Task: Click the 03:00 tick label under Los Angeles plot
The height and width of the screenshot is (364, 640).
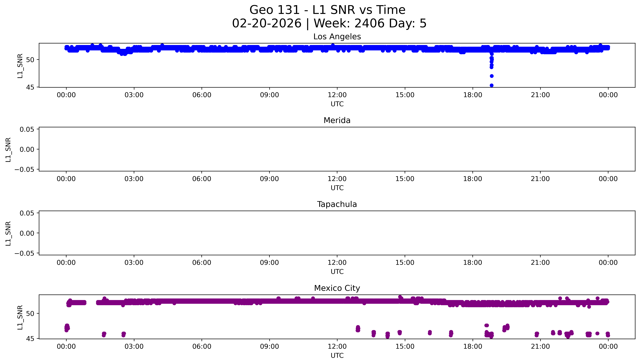Action: (x=134, y=95)
